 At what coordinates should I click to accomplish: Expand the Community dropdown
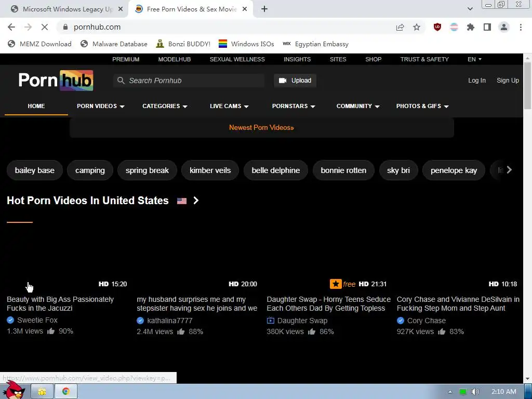point(358,106)
